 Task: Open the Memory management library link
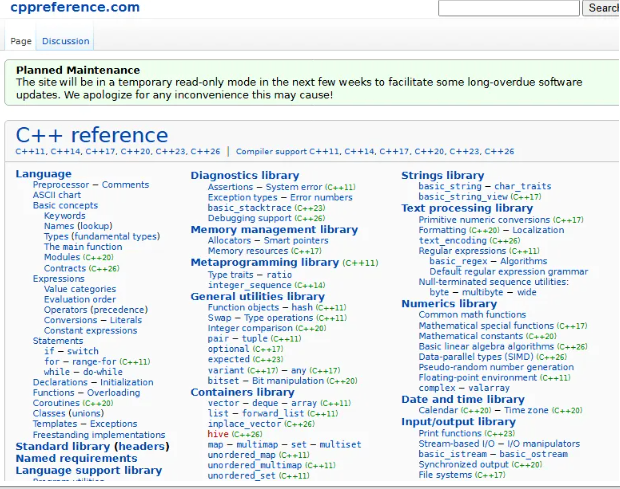[x=273, y=229]
